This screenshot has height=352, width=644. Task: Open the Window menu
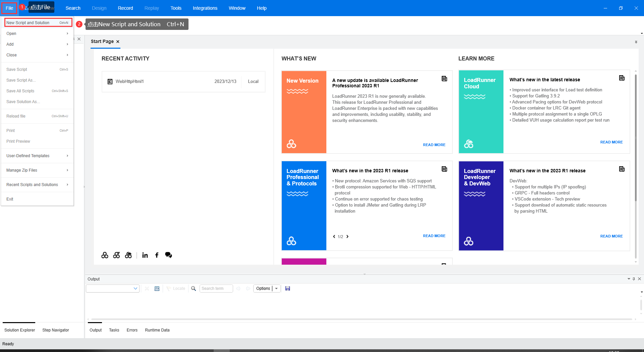click(237, 8)
